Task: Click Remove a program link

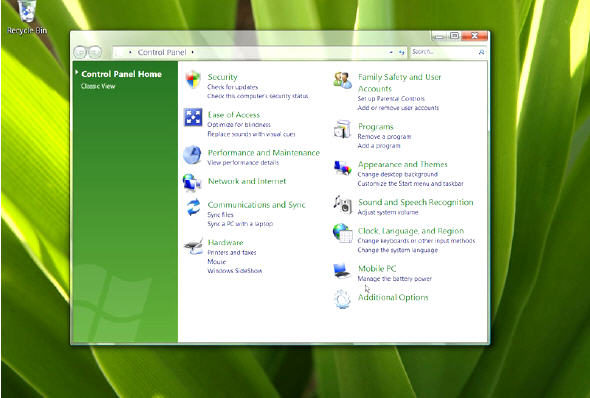Action: point(384,137)
